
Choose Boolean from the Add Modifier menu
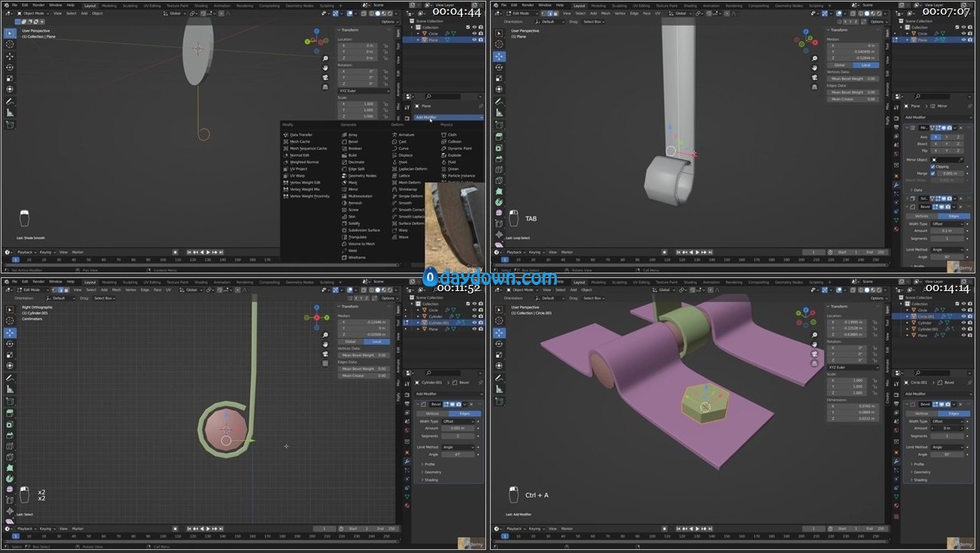(x=353, y=148)
